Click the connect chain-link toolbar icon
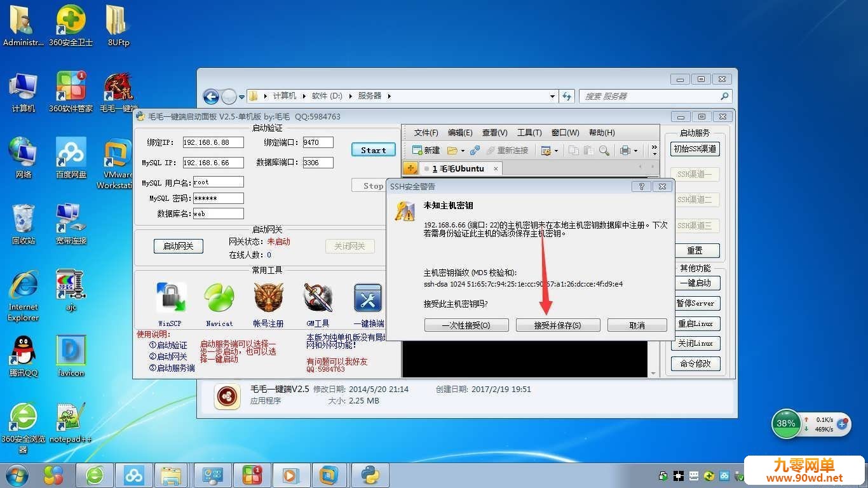This screenshot has height=488, width=868. [475, 151]
